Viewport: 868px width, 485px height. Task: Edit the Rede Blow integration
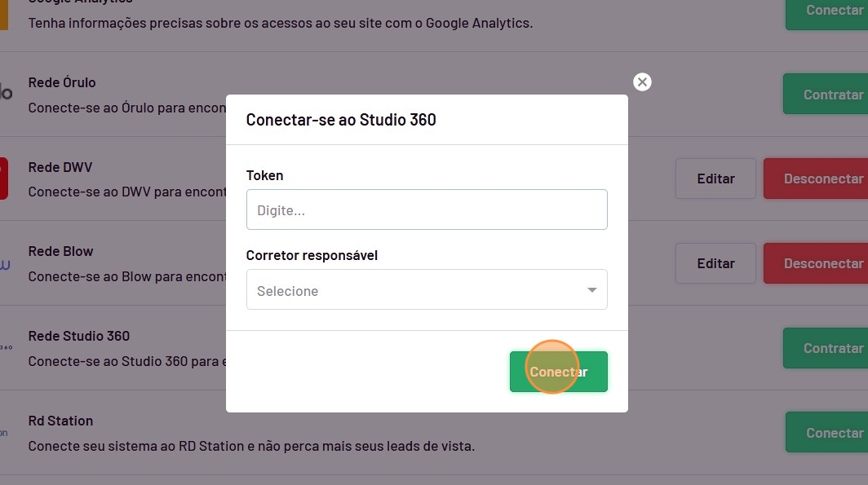pyautogui.click(x=715, y=263)
